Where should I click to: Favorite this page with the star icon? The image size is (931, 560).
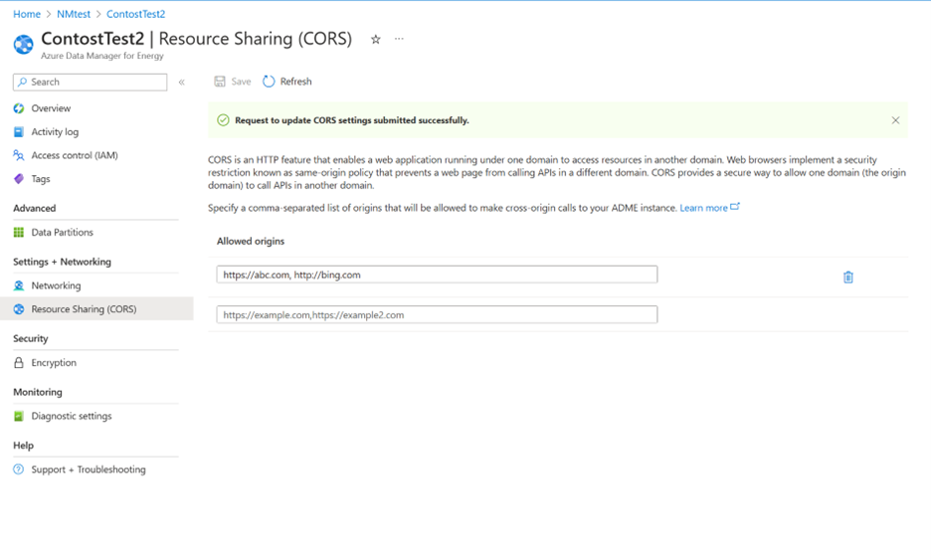click(375, 40)
